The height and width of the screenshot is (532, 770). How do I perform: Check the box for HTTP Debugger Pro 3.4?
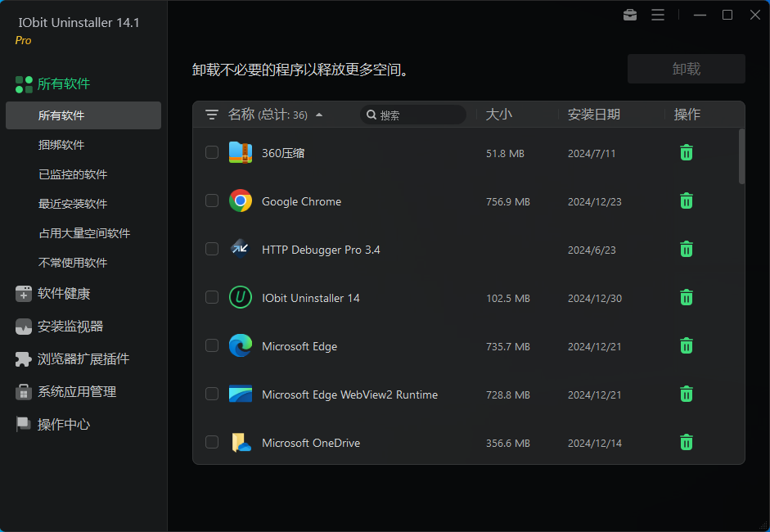[x=212, y=249]
